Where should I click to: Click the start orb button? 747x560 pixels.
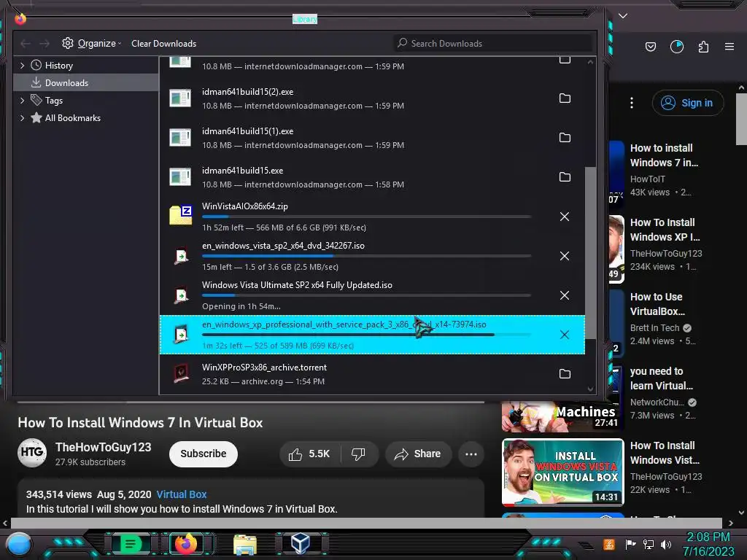tap(19, 544)
